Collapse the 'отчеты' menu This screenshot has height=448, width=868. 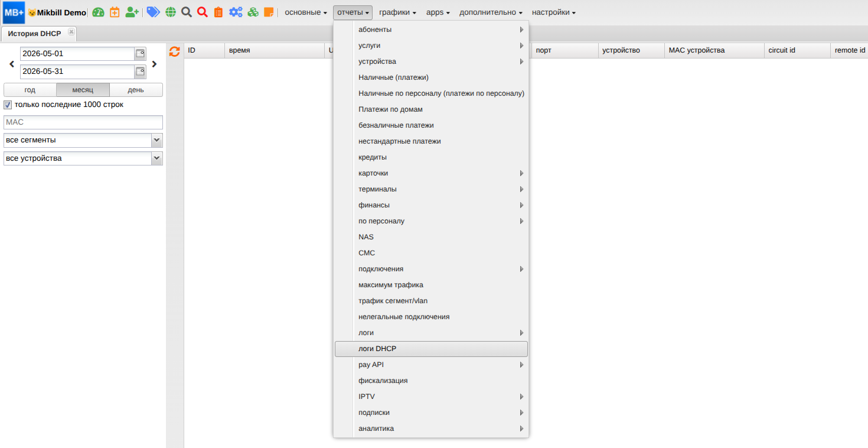click(353, 12)
